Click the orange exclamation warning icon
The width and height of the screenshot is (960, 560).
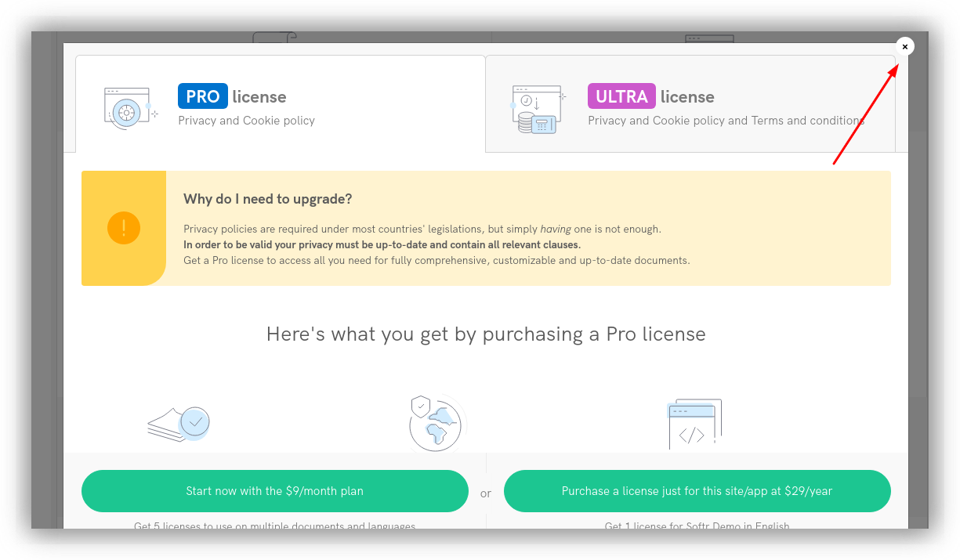tap(124, 228)
